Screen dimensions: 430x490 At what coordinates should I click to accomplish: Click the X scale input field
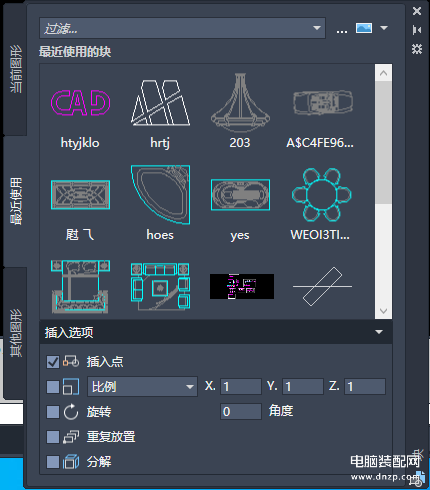click(241, 387)
